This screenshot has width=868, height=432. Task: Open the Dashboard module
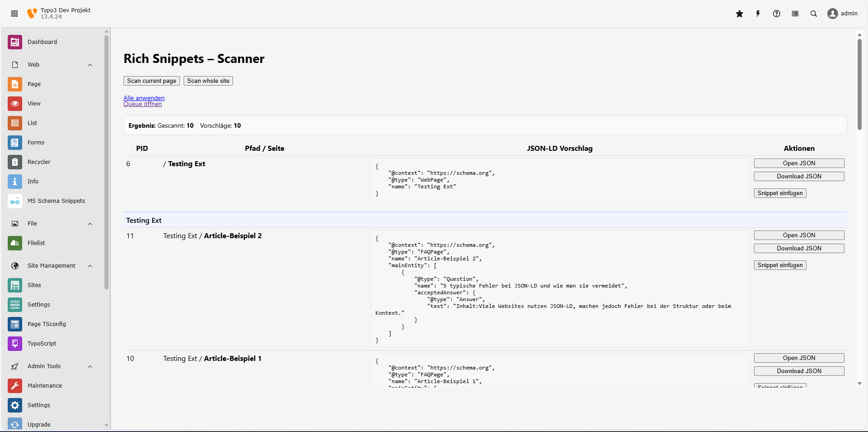click(x=43, y=42)
